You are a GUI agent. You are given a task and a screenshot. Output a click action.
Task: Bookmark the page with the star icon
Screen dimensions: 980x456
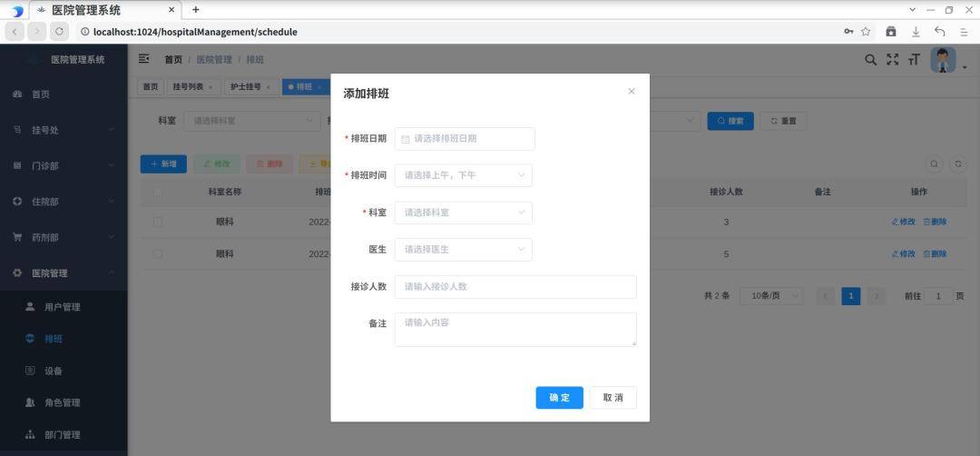pos(866,31)
